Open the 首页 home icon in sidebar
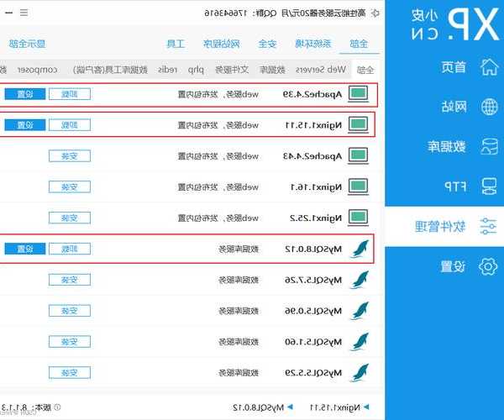Viewport: 504px width, 420px height. [488, 67]
